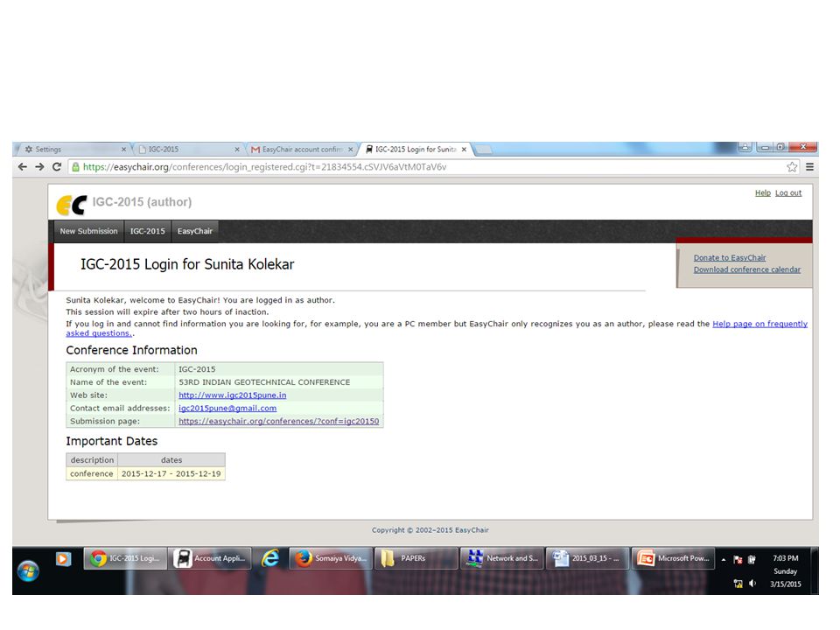The height and width of the screenshot is (630, 840).
Task: Click the 'description' column header
Action: coord(92,460)
